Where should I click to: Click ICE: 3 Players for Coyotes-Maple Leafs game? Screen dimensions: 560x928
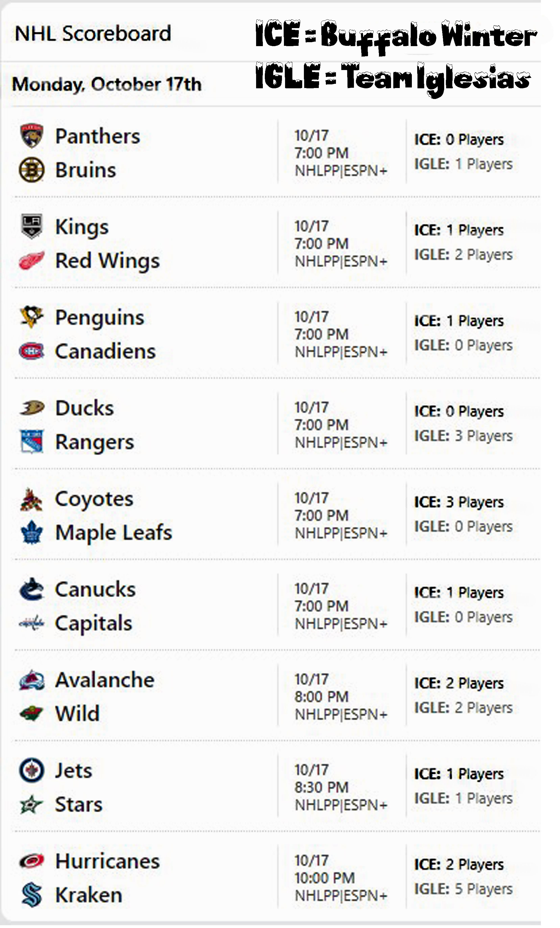tap(459, 502)
